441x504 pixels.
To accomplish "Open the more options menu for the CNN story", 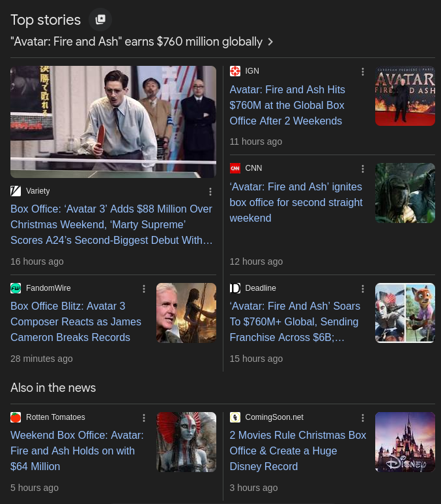I will (363, 169).
